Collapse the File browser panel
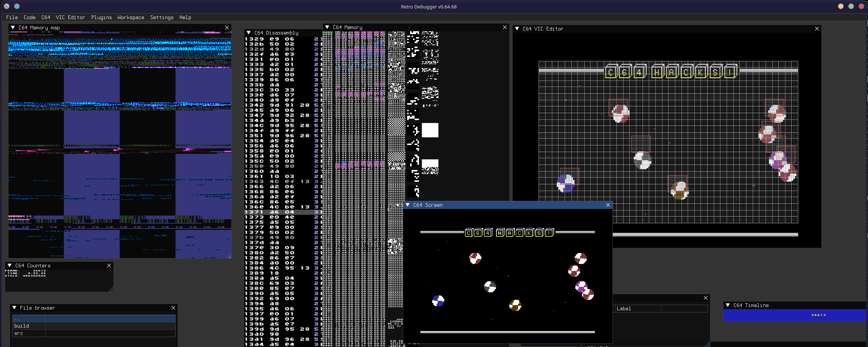 [14, 308]
